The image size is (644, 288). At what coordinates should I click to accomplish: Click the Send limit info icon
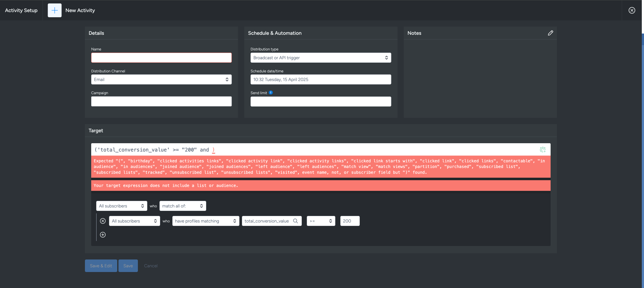[271, 93]
